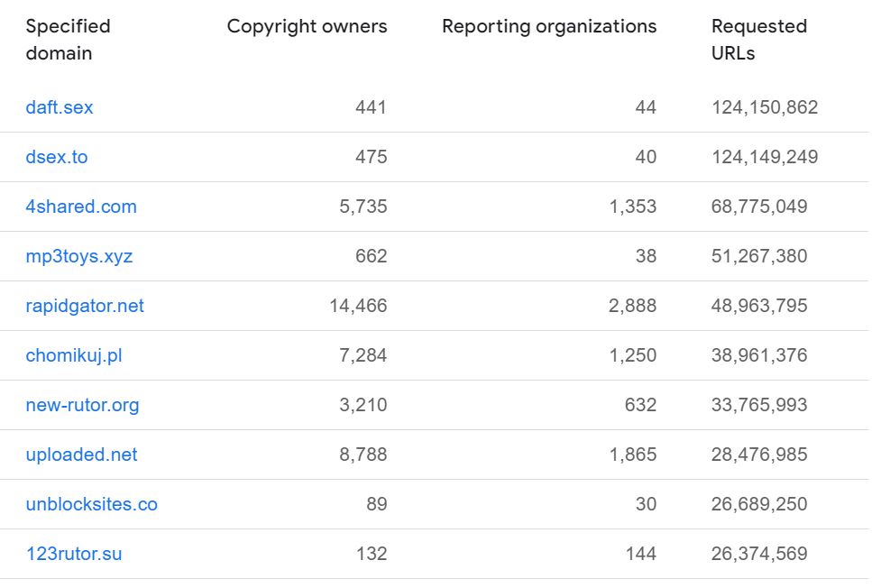This screenshot has width=872, height=588.
Task: Open the chomikuj.pl link
Action: pyautogui.click(x=74, y=355)
